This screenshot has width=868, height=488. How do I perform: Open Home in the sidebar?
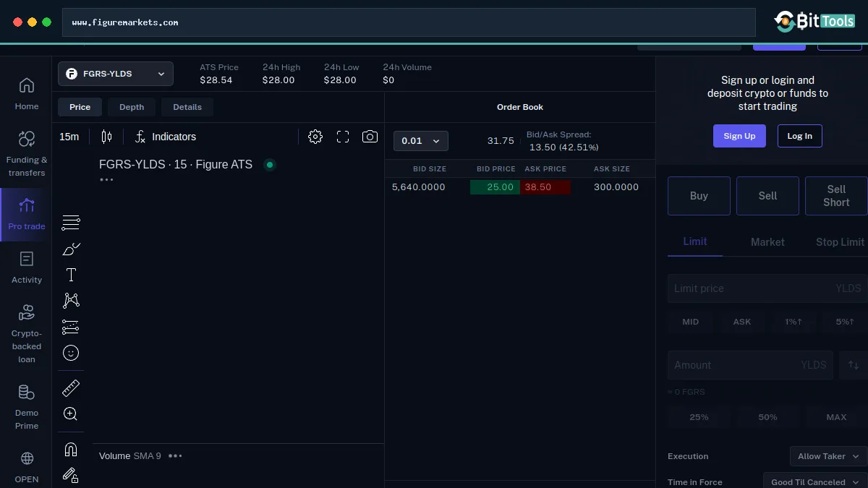pos(27,94)
